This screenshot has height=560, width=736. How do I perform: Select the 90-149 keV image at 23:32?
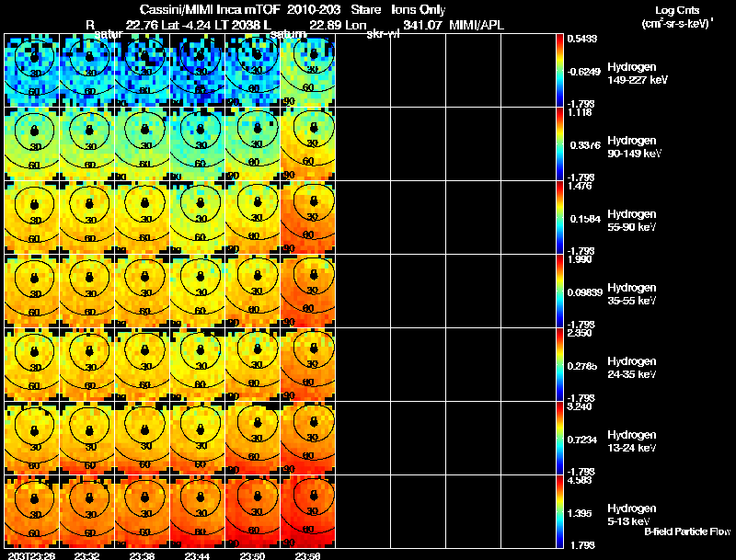87,144
